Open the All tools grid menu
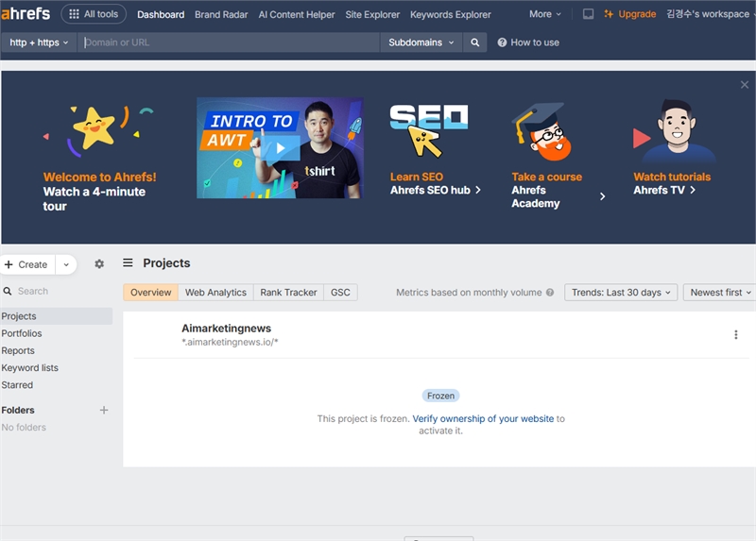Viewport: 756px width, 541px height. (x=94, y=14)
